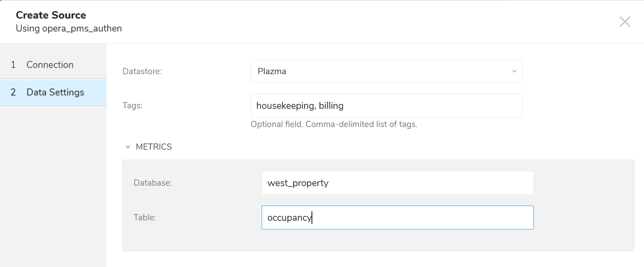
Task: Open the Datastore combo box
Action: pyautogui.click(x=386, y=71)
